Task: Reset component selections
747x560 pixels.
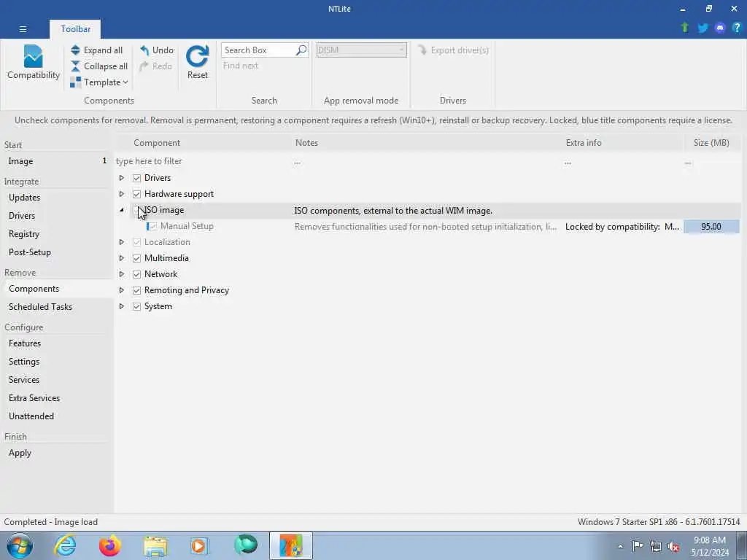Action: pyautogui.click(x=197, y=62)
